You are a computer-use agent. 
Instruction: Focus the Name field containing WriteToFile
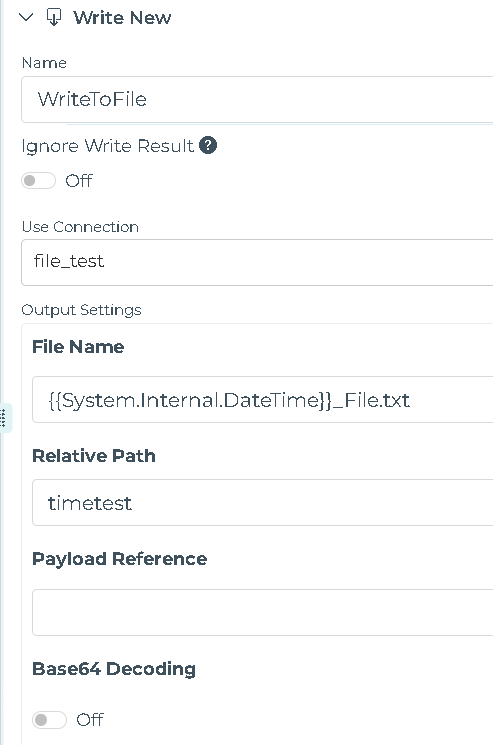[x=257, y=99]
